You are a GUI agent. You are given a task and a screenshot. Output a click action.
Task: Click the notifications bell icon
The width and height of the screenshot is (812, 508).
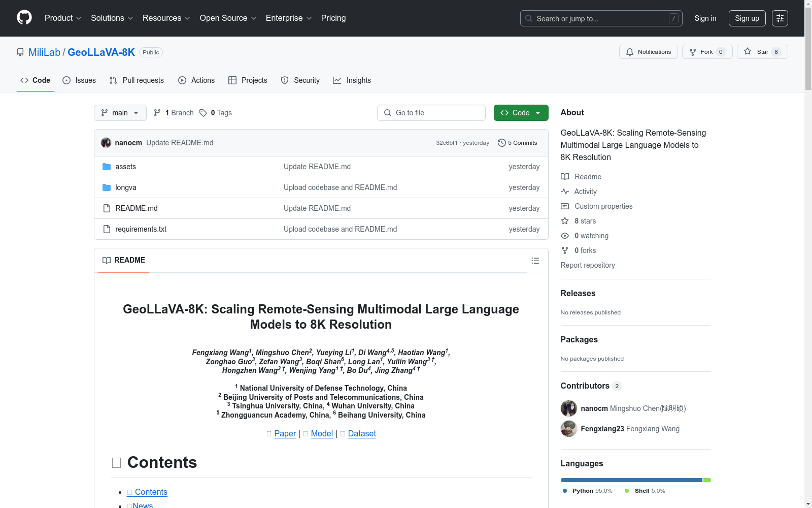point(630,52)
